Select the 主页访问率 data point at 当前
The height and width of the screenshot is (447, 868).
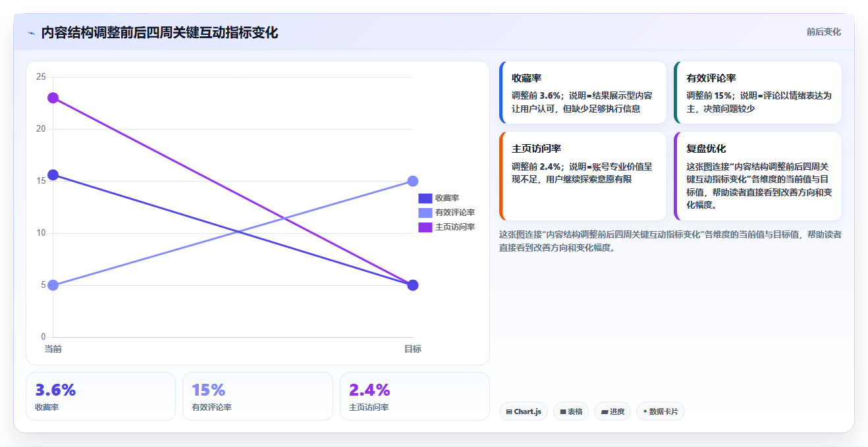pyautogui.click(x=53, y=98)
